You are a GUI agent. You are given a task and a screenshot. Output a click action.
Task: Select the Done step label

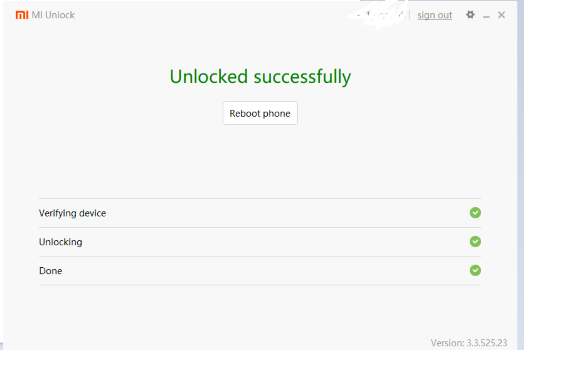point(51,271)
